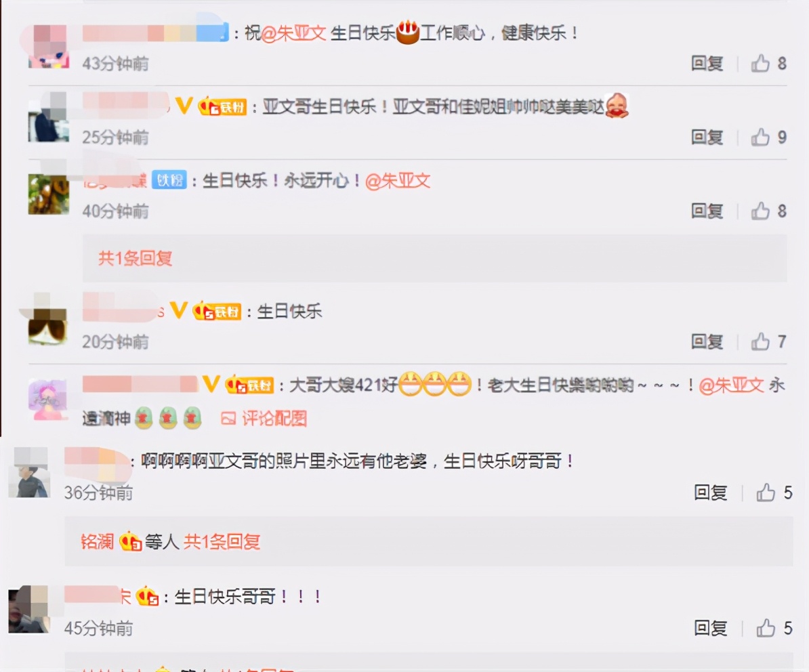The height and width of the screenshot is (672, 809).
Task: Reply to the comment from 25分钟前
Action: 707,138
